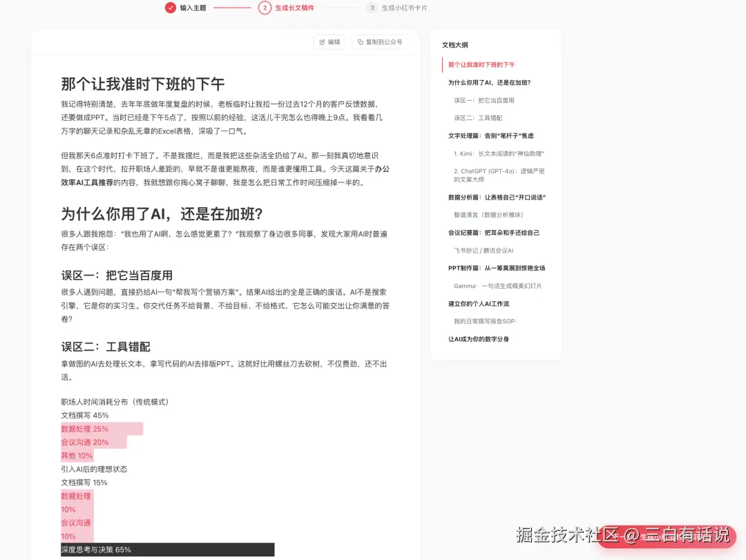Image resolution: width=746 pixels, height=560 pixels.
Task: Select 误区二: 工具错配 in outline
Action: (477, 117)
